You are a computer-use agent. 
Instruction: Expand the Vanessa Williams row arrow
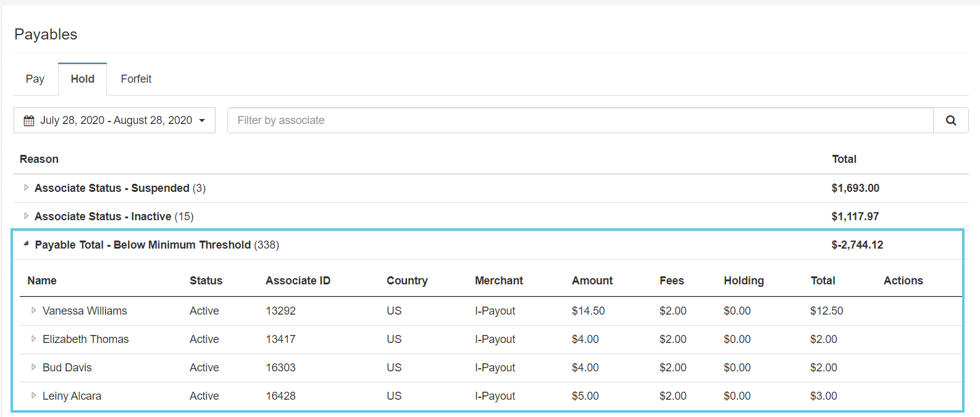(34, 310)
